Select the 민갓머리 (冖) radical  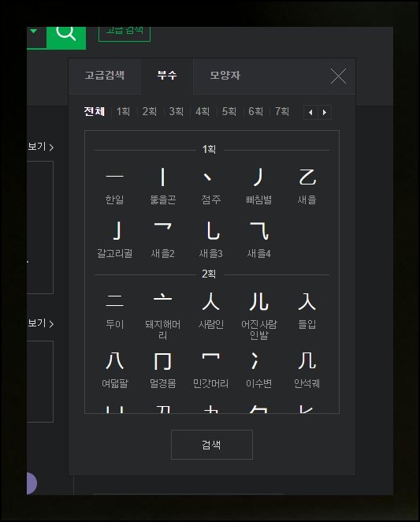pyautogui.click(x=210, y=370)
